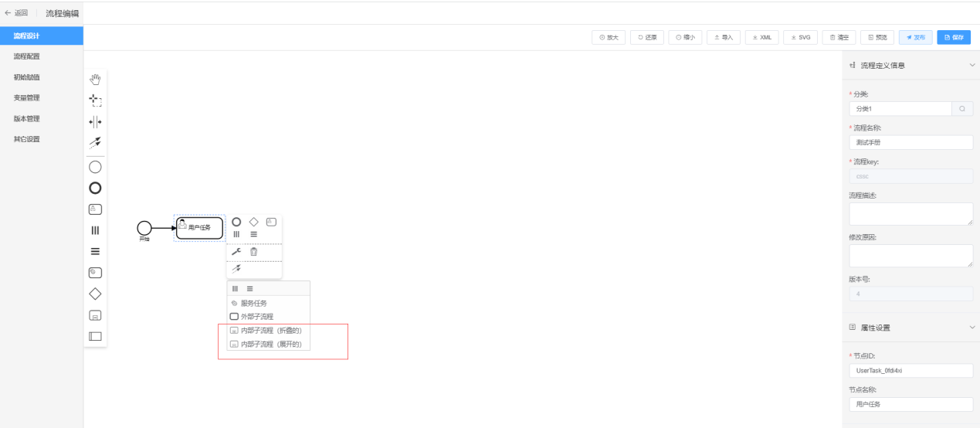Append user task from context pad
The image size is (980, 428).
tap(271, 222)
